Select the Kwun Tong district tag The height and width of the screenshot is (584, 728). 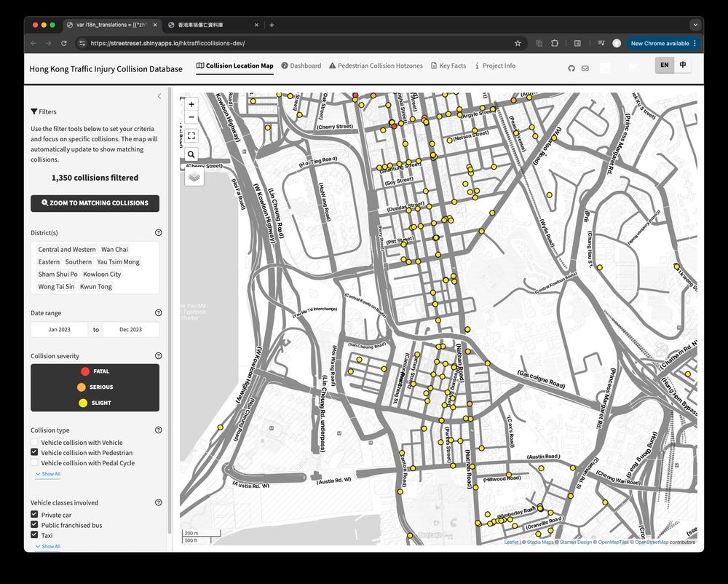pos(96,287)
